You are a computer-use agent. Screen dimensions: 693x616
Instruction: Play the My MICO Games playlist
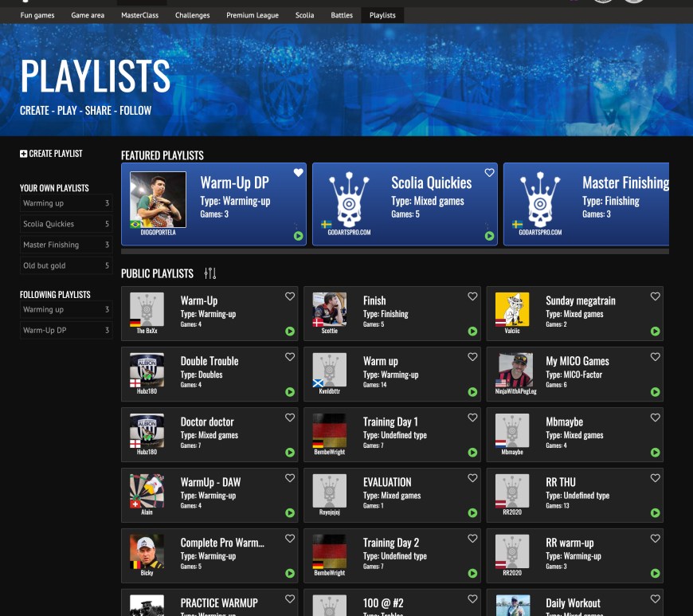click(655, 392)
